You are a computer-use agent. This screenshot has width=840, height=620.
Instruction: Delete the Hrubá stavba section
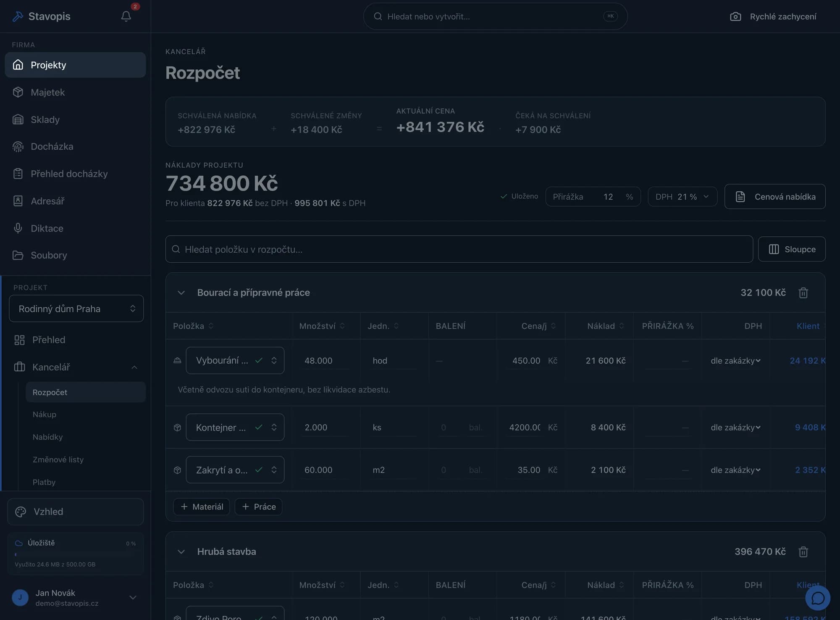(803, 551)
